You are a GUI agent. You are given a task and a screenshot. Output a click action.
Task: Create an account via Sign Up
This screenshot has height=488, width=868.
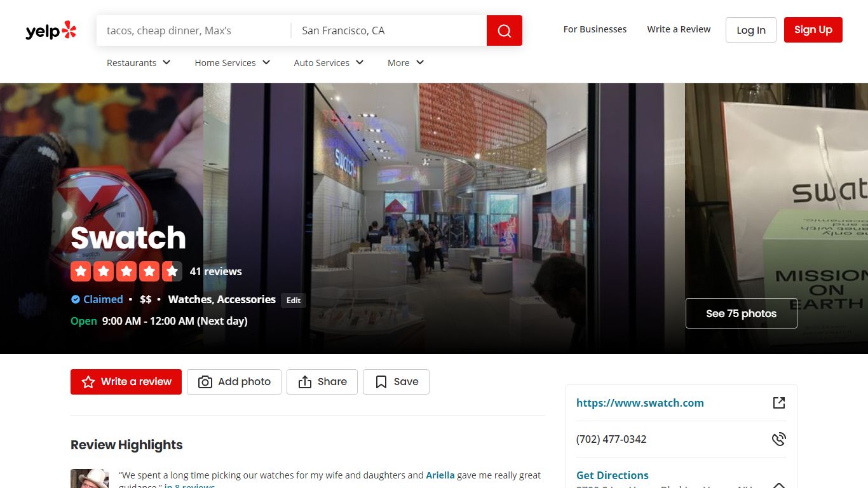(x=813, y=30)
